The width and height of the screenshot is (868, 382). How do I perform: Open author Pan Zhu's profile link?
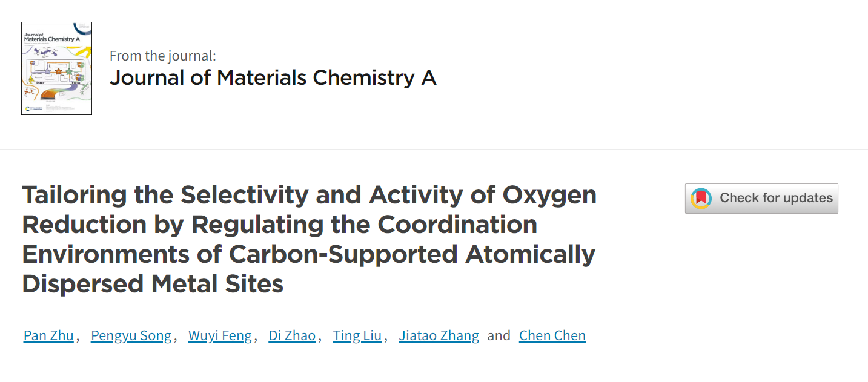pyautogui.click(x=48, y=335)
